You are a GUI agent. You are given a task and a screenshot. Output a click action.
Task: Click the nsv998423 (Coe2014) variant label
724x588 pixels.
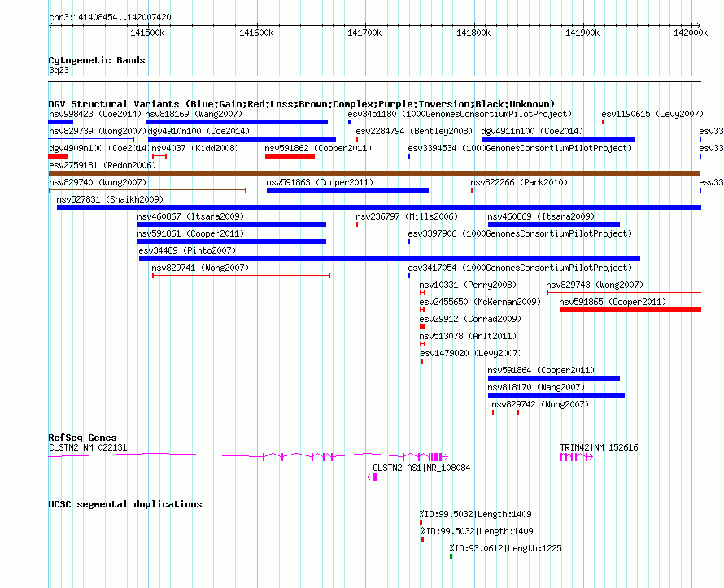point(95,114)
